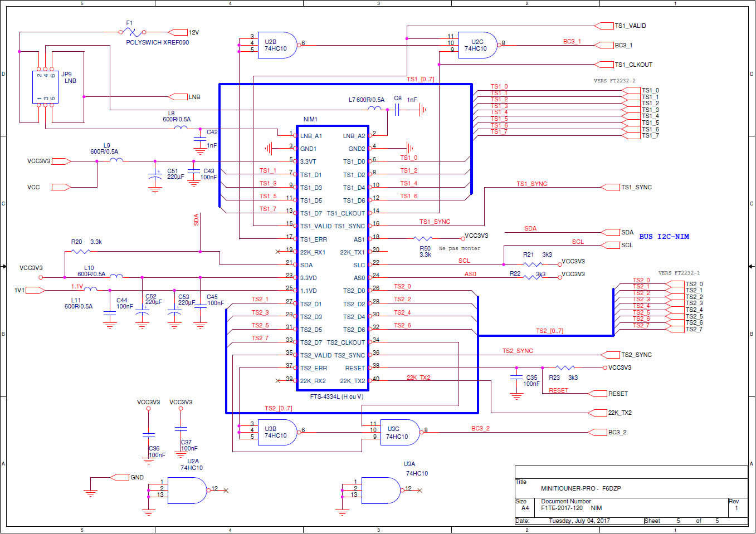Click the U2B 74HC10 NAND gate symbol

277,45
